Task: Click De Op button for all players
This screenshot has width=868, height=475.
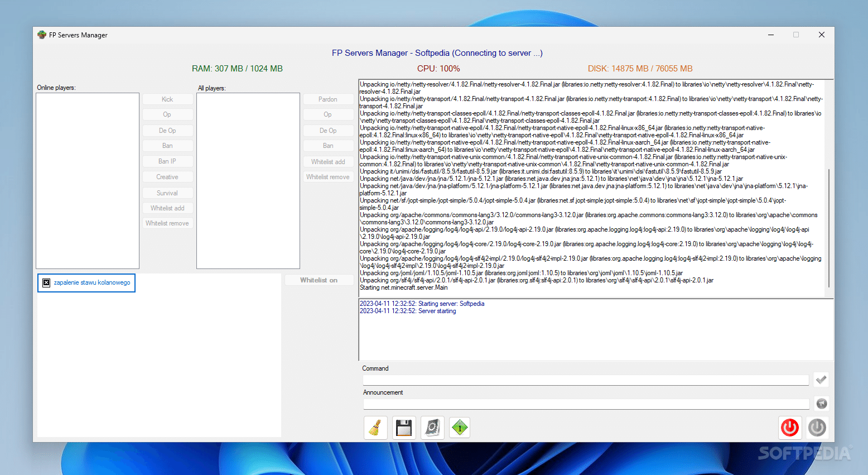Action: click(x=328, y=131)
